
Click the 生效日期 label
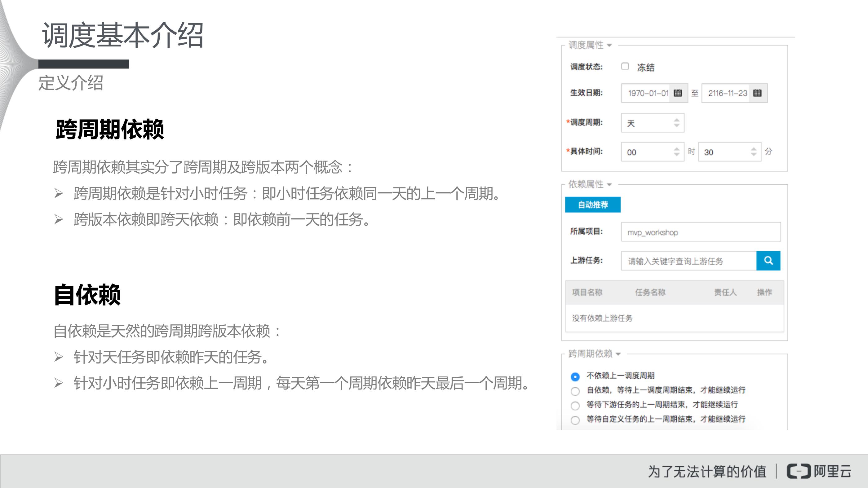pyautogui.click(x=586, y=93)
